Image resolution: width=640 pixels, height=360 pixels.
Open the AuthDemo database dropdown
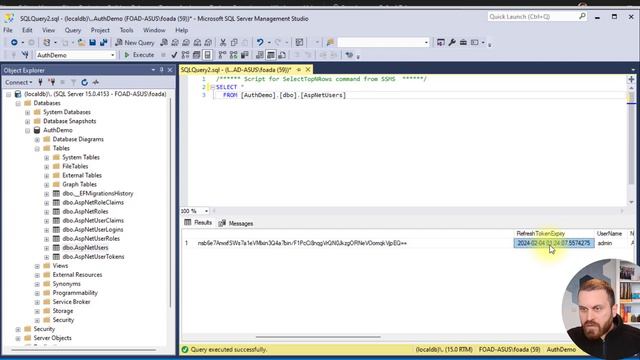tap(113, 55)
